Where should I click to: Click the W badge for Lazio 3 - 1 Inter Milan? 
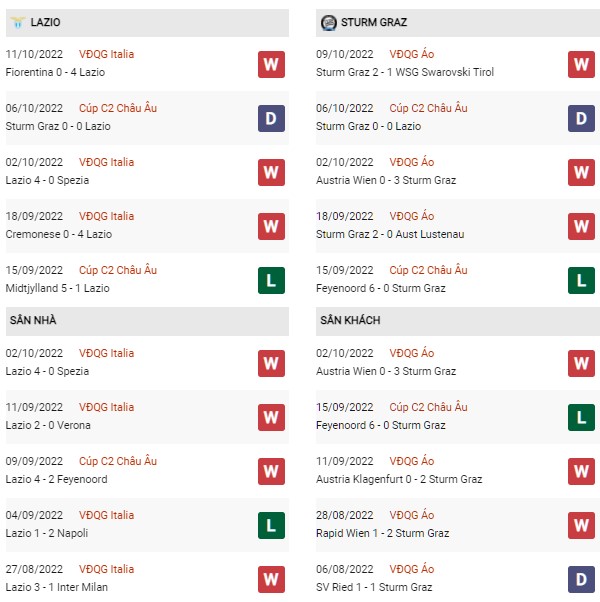click(271, 580)
